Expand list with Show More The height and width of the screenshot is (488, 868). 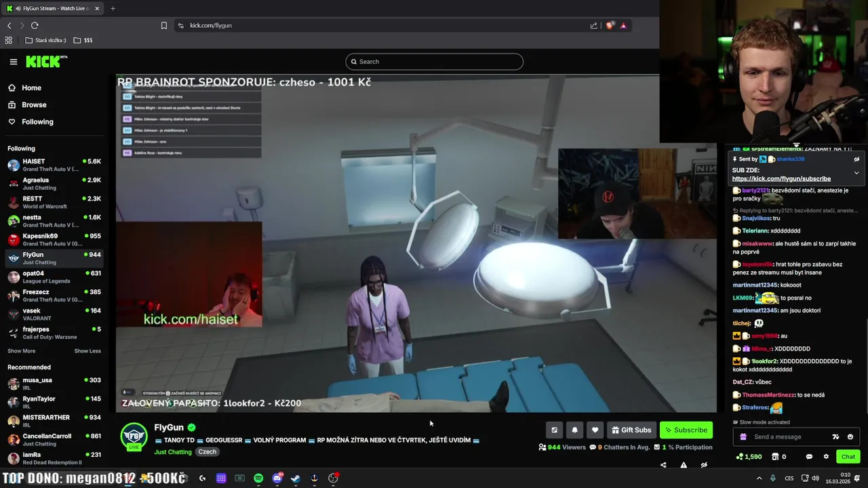click(x=21, y=351)
